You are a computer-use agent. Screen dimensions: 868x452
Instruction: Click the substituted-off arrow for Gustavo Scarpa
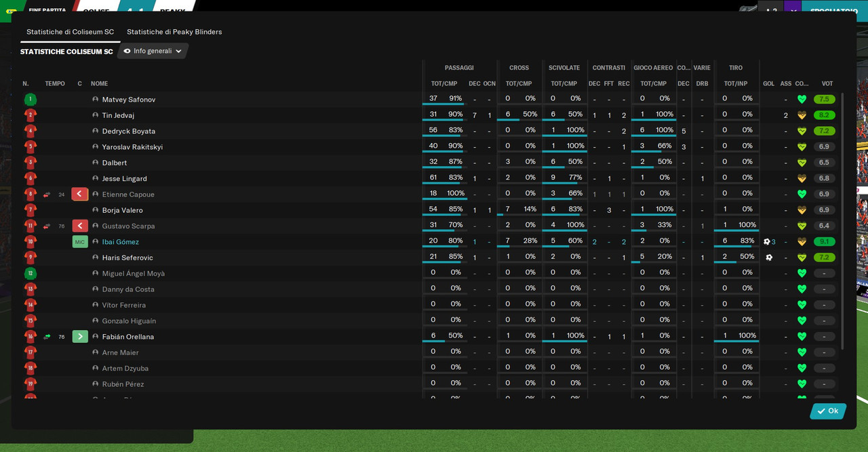coord(80,226)
